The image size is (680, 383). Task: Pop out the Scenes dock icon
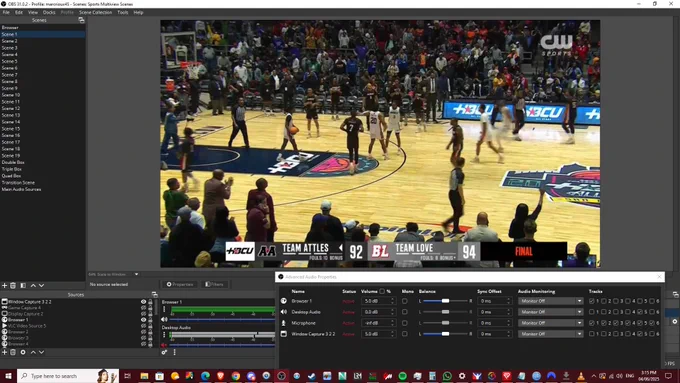(81, 20)
